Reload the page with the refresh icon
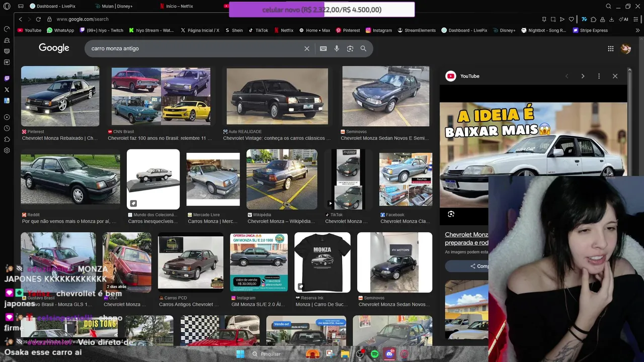This screenshot has height=362, width=644. 38,19
